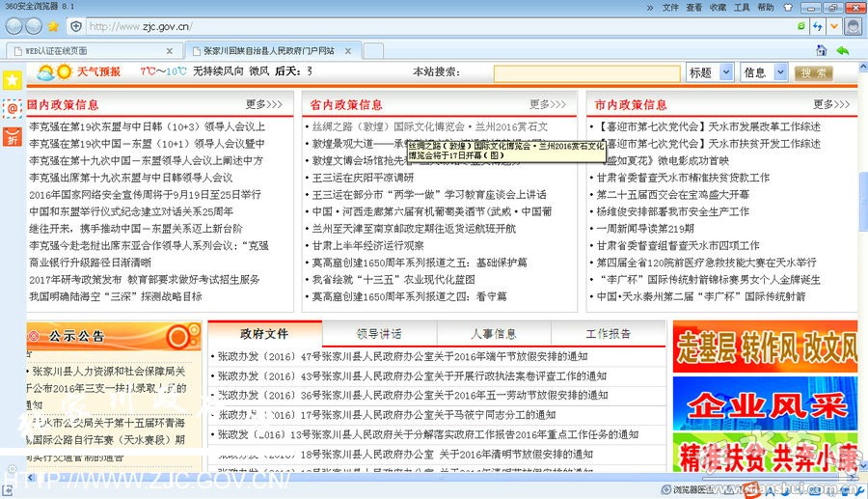Click the user avatar icon at top right
Screen dimensions: 868x499
pos(852,25)
